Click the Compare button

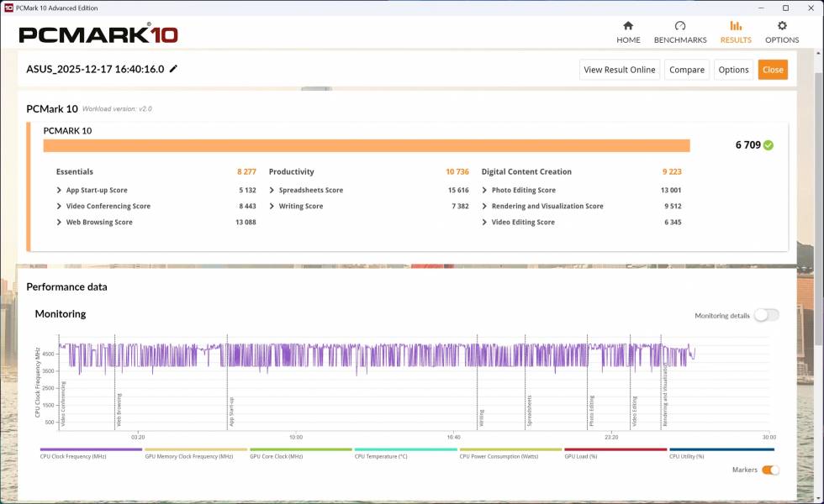(x=686, y=70)
